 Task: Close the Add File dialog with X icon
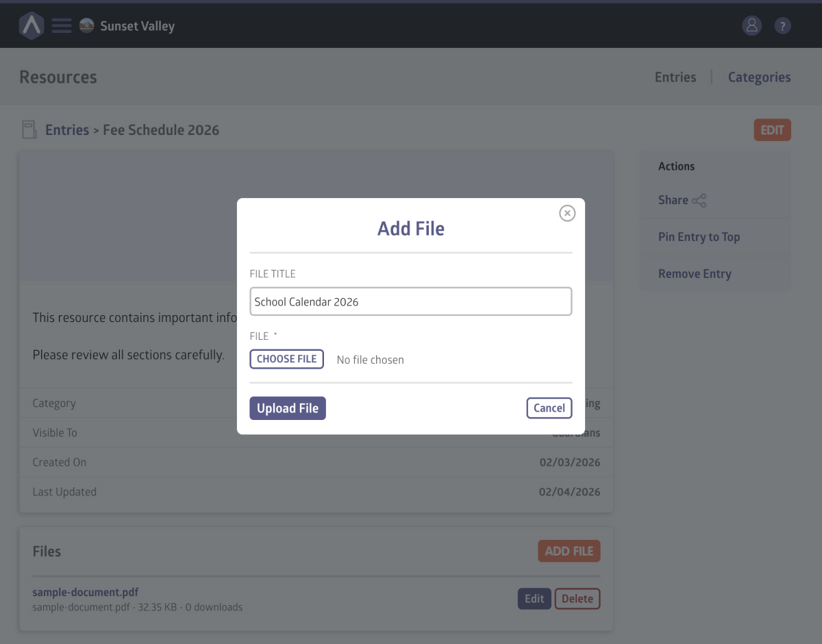pyautogui.click(x=567, y=213)
